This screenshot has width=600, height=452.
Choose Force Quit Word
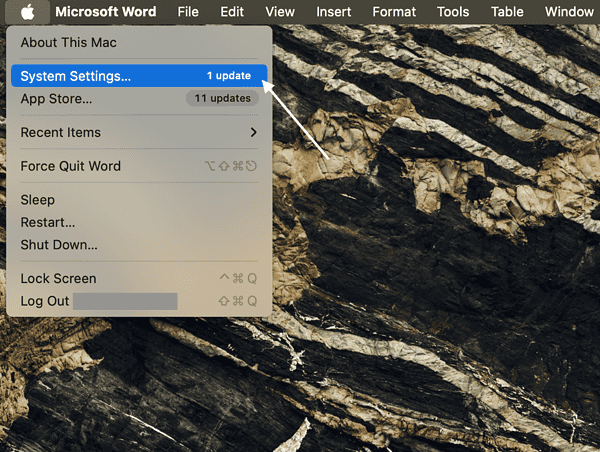pos(70,166)
